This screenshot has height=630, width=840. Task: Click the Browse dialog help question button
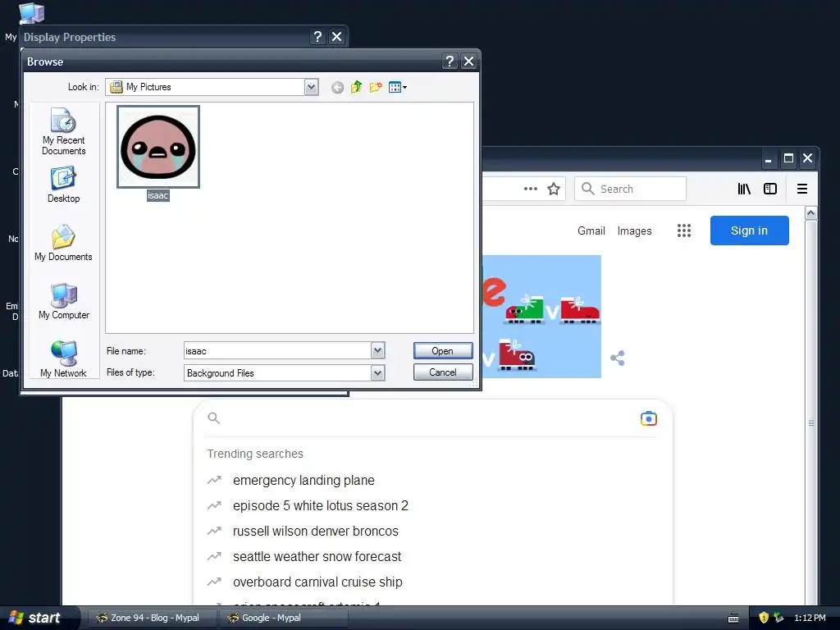point(450,62)
